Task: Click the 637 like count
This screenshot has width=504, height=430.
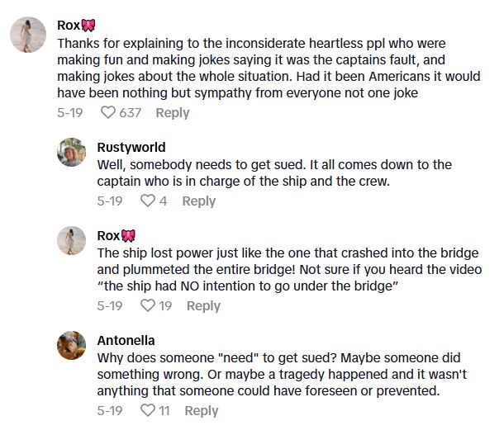Action: point(131,113)
